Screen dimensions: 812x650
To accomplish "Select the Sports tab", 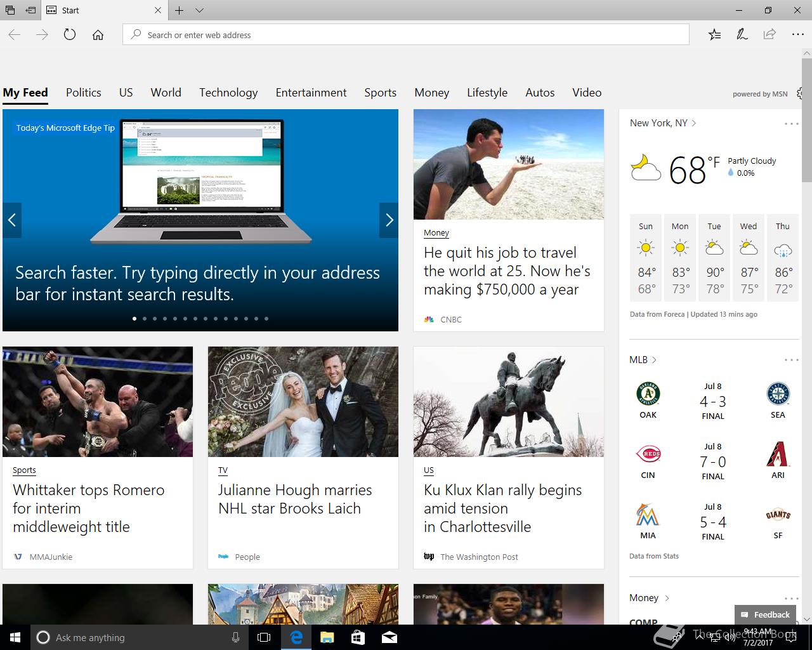I will (x=381, y=93).
